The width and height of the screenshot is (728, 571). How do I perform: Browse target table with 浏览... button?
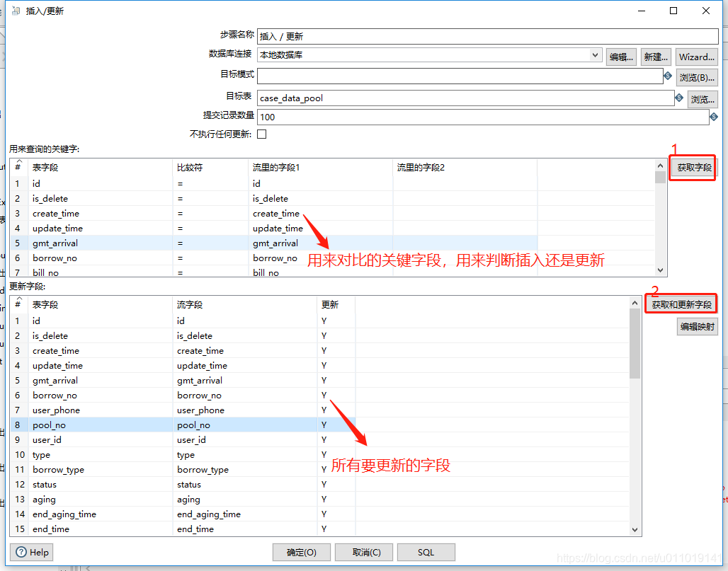703,99
